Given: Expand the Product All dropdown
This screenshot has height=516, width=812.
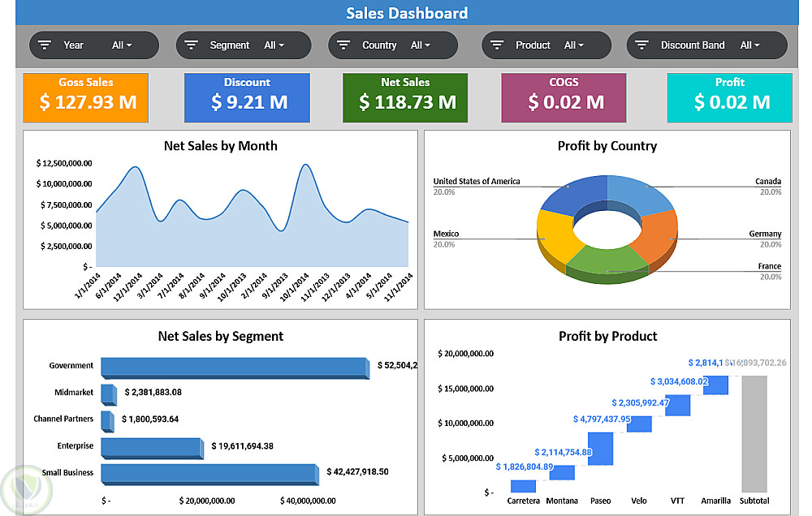Looking at the screenshot, I should (574, 45).
